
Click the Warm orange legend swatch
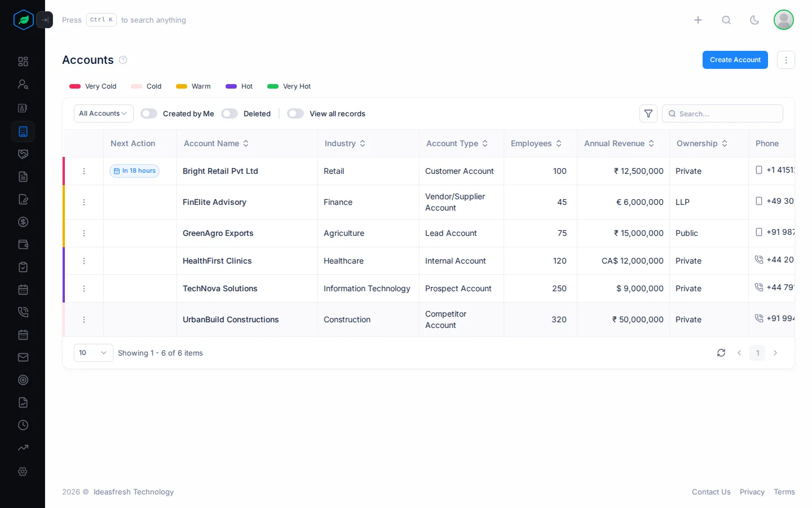pyautogui.click(x=182, y=86)
